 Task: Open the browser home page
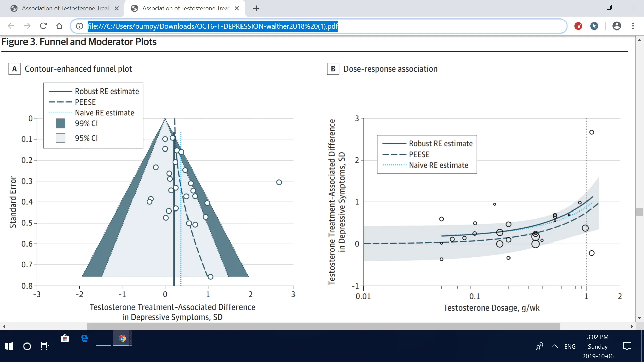(59, 26)
